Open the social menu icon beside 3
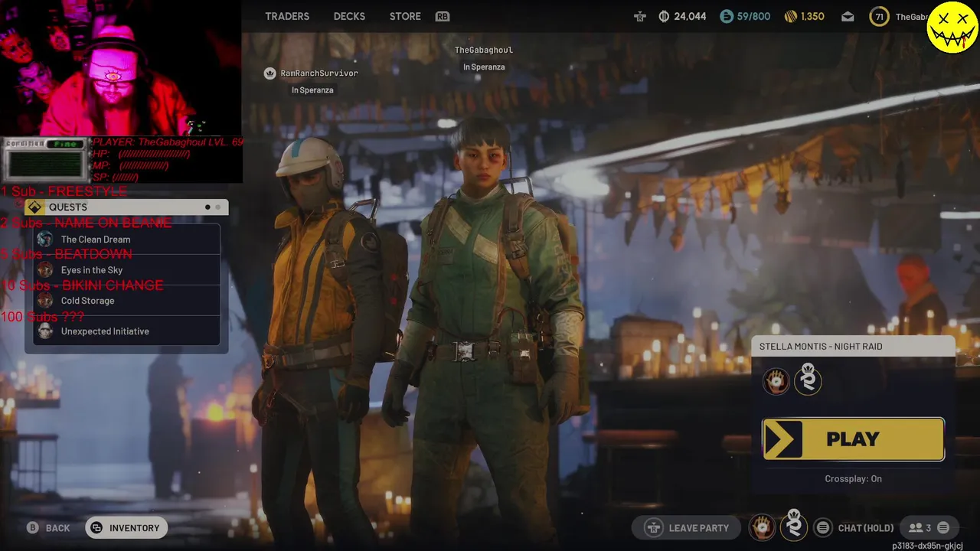 [943, 528]
